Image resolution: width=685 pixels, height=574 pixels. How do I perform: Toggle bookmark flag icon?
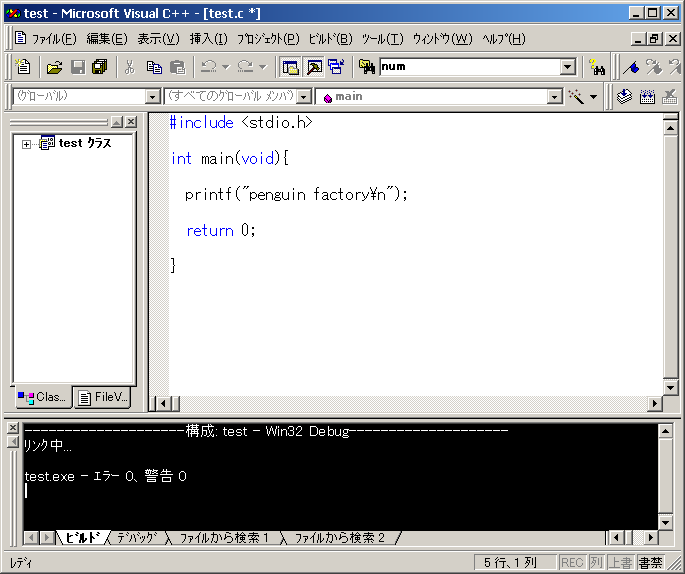[631, 67]
